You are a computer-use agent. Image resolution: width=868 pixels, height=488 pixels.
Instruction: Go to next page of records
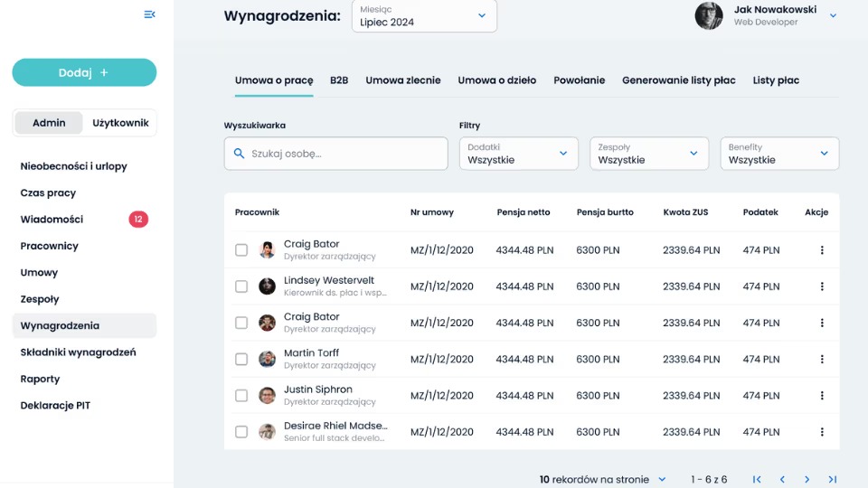[807, 480]
